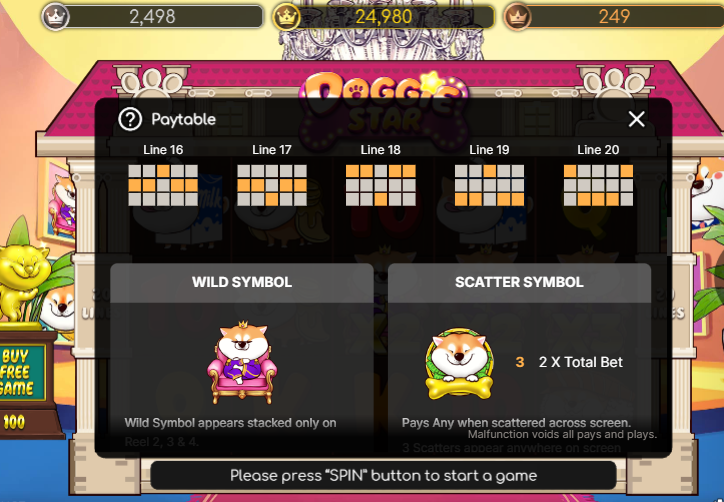Image resolution: width=724 pixels, height=502 pixels.
Task: Select the silver crown jackpot icon
Action: click(55, 17)
